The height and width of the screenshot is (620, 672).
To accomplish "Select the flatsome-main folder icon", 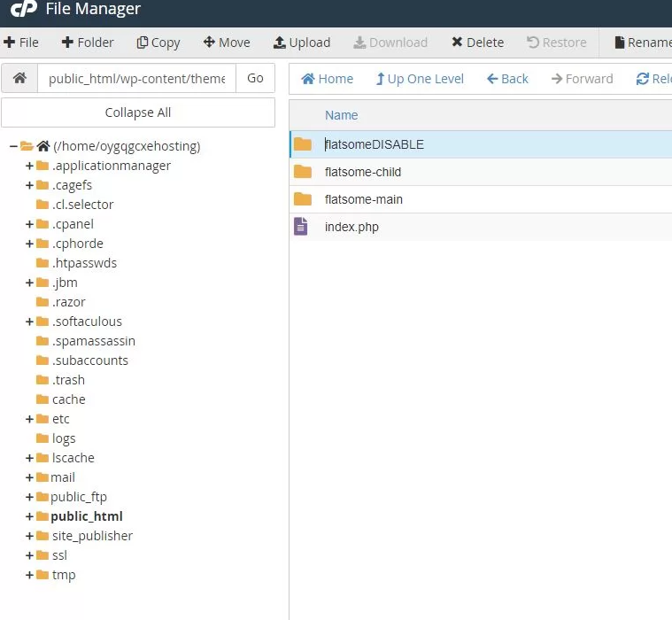I will click(x=303, y=199).
